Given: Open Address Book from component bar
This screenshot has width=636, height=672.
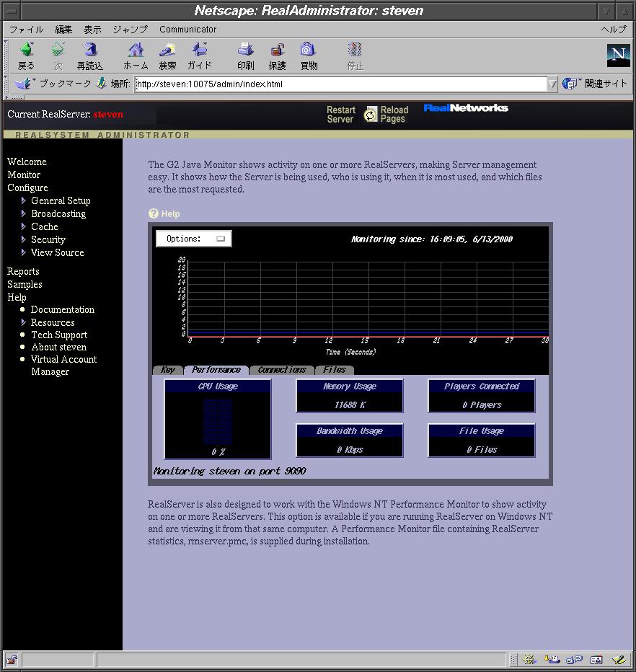Looking at the screenshot, I should pos(596,660).
